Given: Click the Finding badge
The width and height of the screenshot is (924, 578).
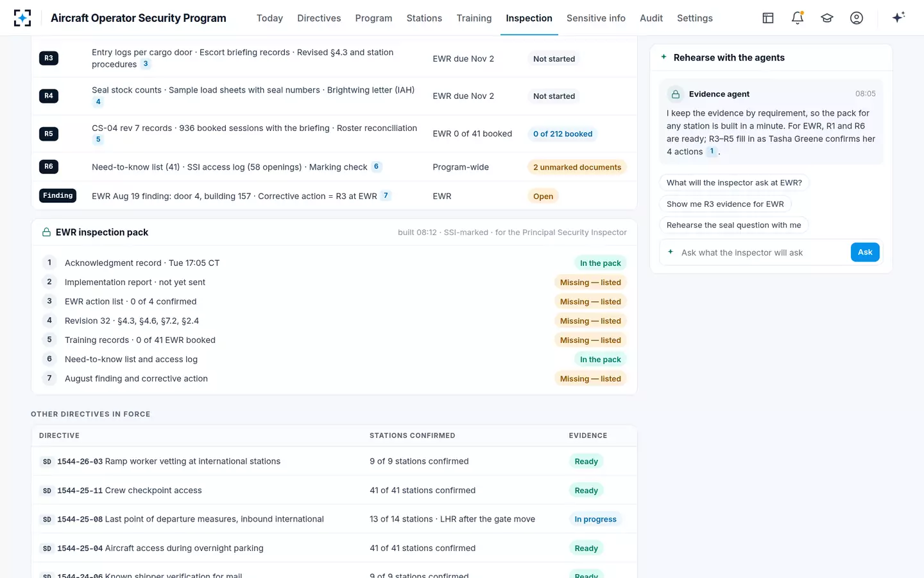Looking at the screenshot, I should (58, 196).
